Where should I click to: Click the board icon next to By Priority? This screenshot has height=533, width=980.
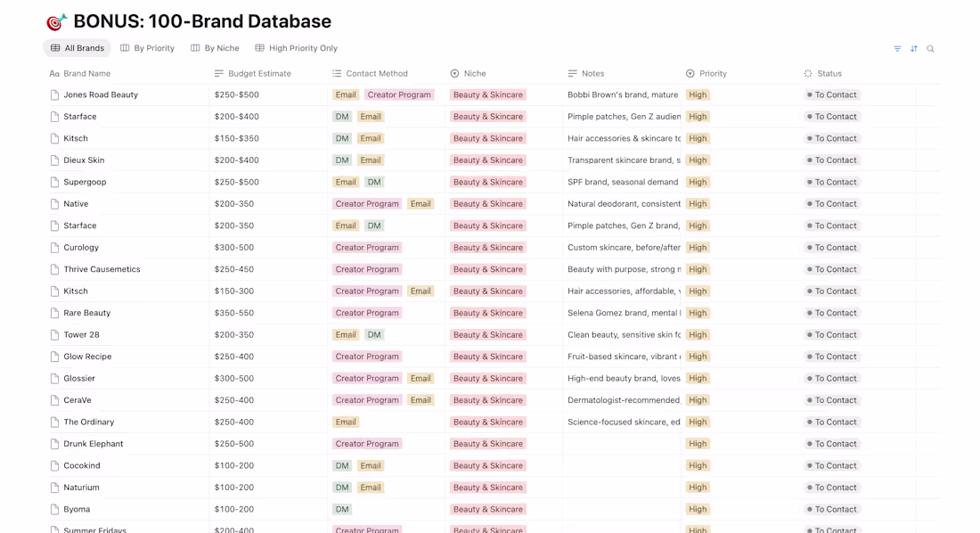click(x=123, y=48)
